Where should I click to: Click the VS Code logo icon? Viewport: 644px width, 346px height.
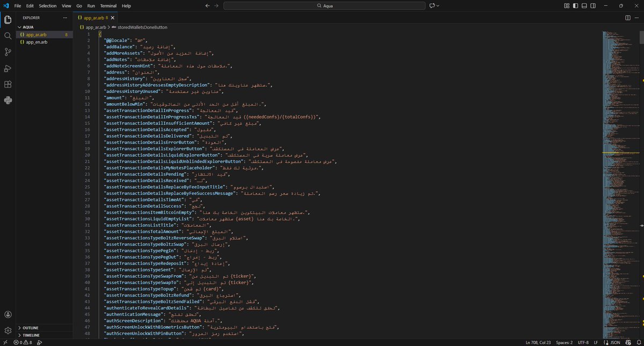click(x=5, y=5)
